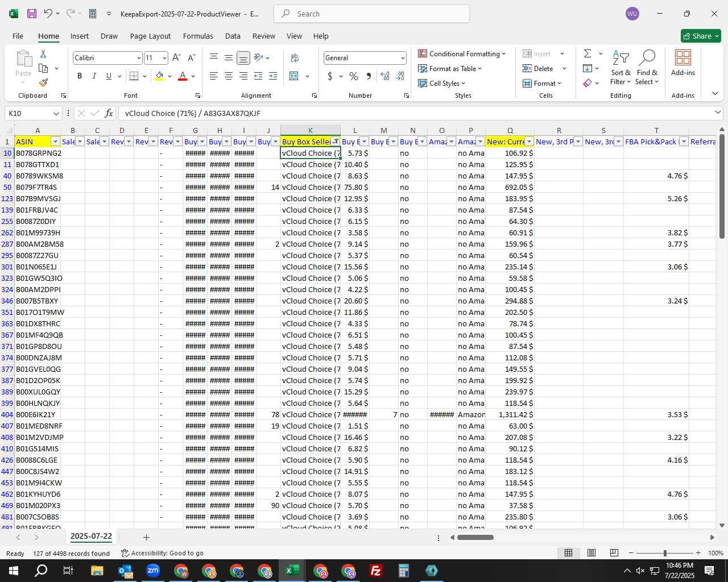Decrease decimal places
728x582 pixels.
pos(400,76)
